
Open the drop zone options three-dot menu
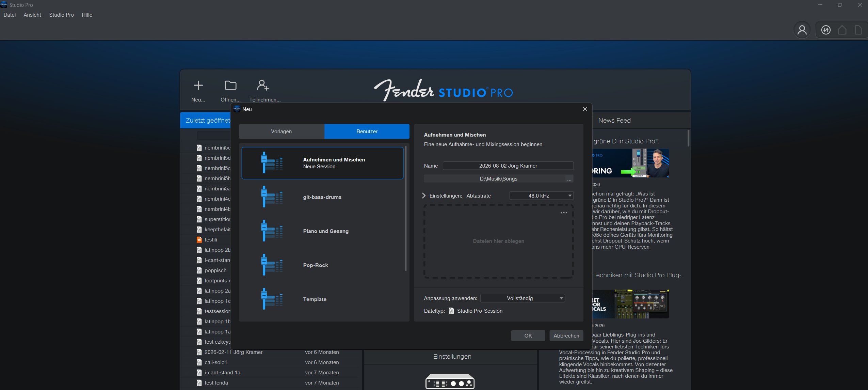tap(564, 213)
